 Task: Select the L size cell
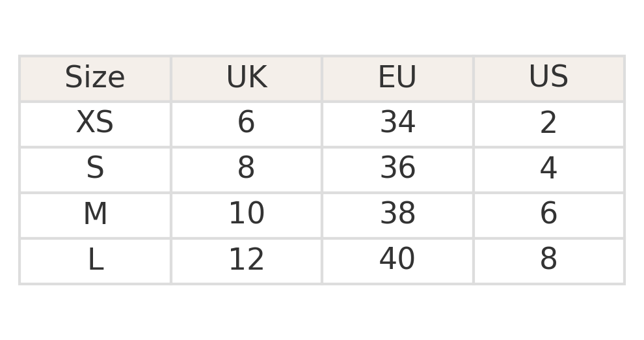pyautogui.click(x=95, y=260)
